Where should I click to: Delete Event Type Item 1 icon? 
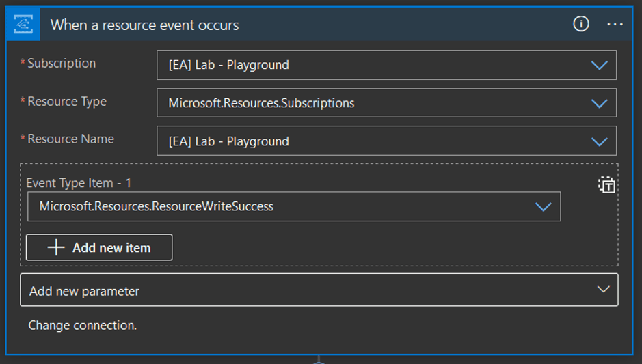[606, 185]
